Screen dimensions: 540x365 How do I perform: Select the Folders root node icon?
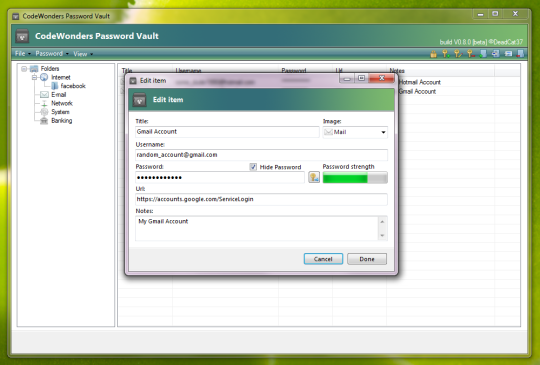click(34, 69)
